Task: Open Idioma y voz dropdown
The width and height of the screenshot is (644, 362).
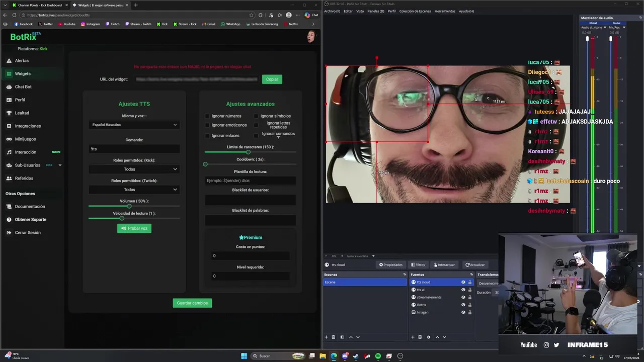Action: tap(134, 125)
